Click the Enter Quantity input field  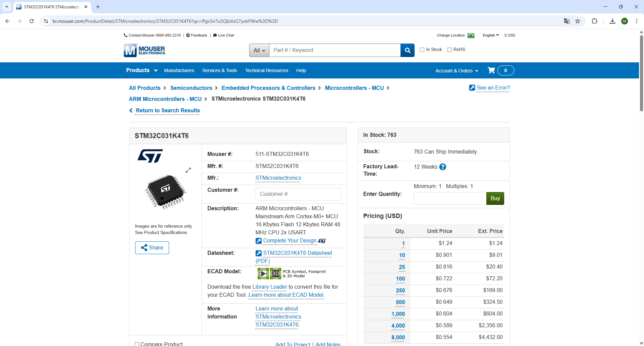tap(450, 198)
